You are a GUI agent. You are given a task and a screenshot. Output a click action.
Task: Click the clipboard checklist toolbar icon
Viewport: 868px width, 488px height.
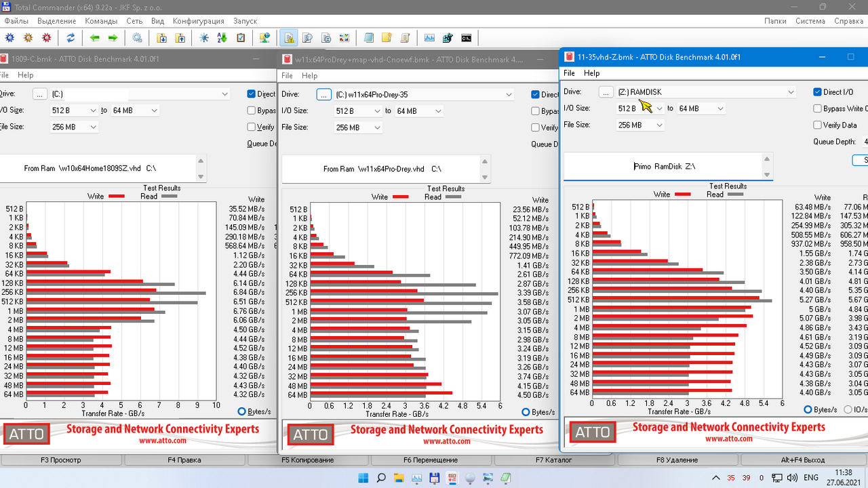(x=241, y=38)
